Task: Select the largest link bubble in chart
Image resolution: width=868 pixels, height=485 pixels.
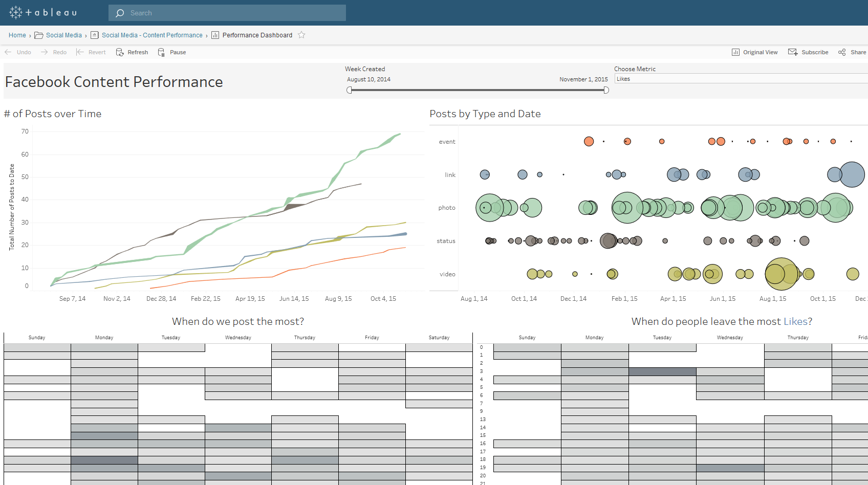Action: point(852,174)
